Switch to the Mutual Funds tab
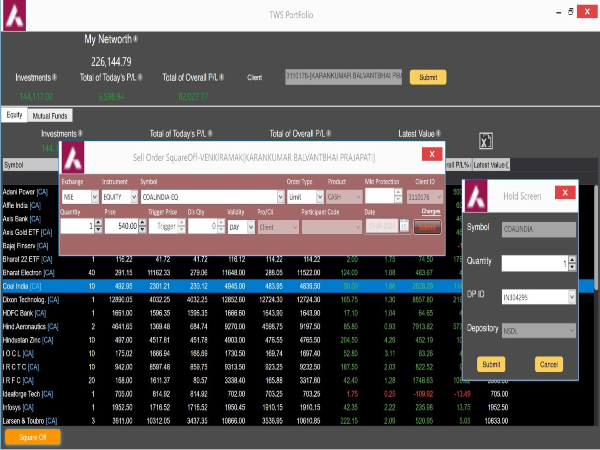The image size is (600, 450). coord(50,116)
